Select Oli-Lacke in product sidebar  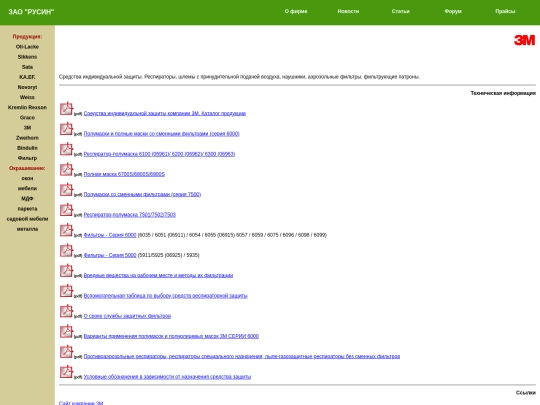tap(27, 47)
